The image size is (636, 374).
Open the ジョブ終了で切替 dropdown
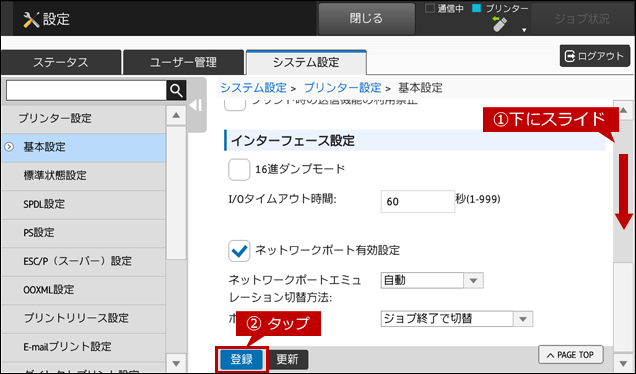(456, 319)
